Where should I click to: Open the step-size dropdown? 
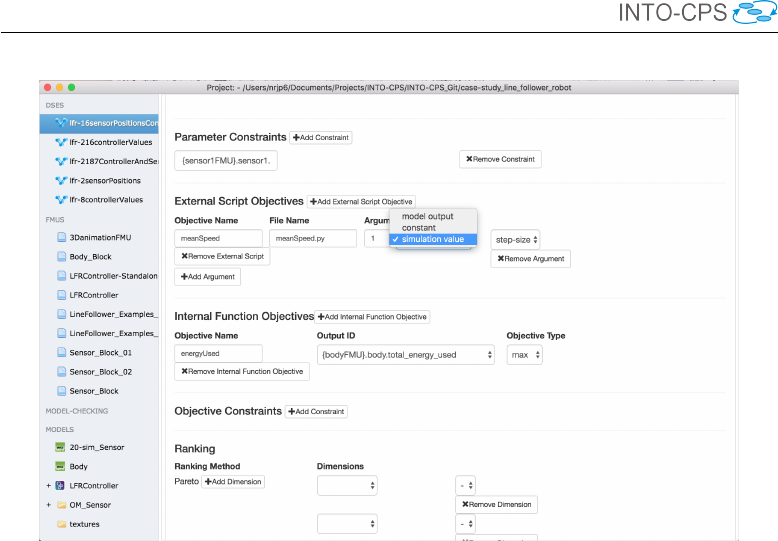516,239
